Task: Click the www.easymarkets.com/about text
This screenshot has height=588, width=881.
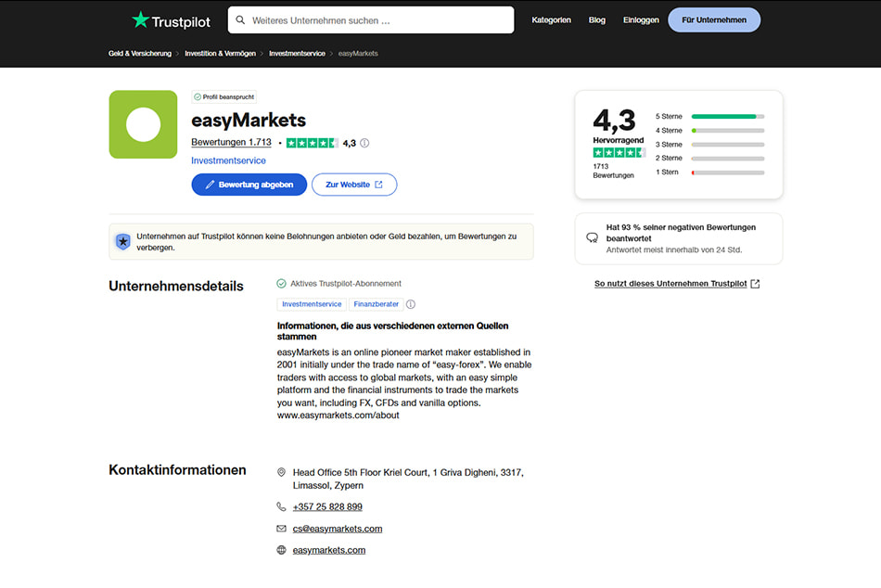Action: (338, 415)
